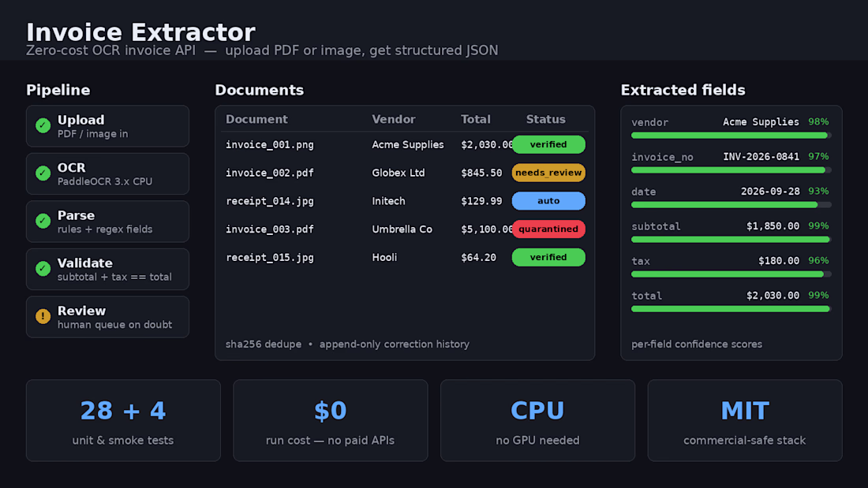Click the 'Total' column header
This screenshot has height=488, width=868.
[476, 120]
